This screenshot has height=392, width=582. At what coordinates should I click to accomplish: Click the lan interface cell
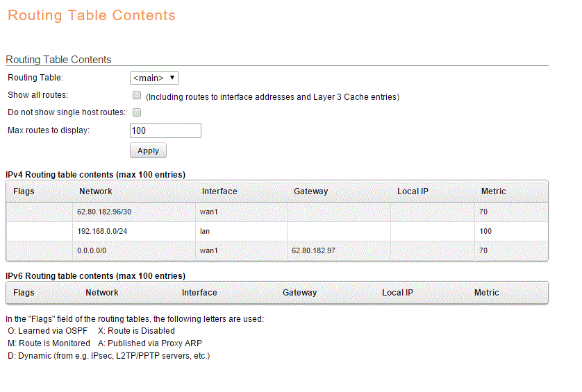click(x=205, y=232)
